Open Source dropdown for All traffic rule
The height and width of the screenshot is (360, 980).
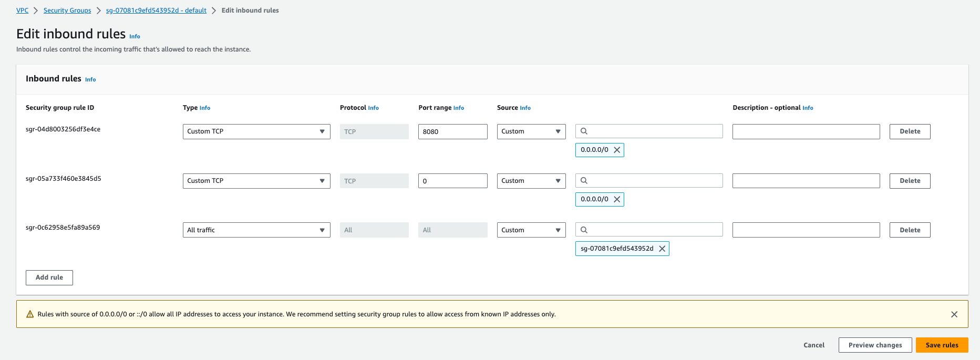(531, 230)
